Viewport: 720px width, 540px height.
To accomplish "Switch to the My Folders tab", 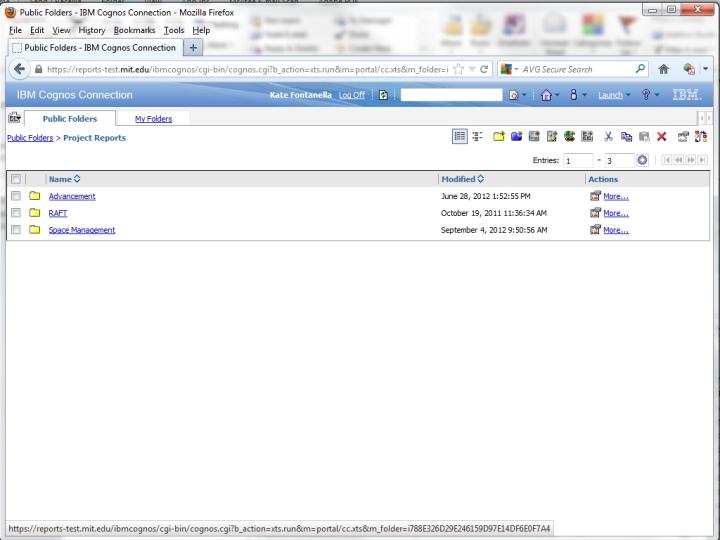I will (x=153, y=119).
